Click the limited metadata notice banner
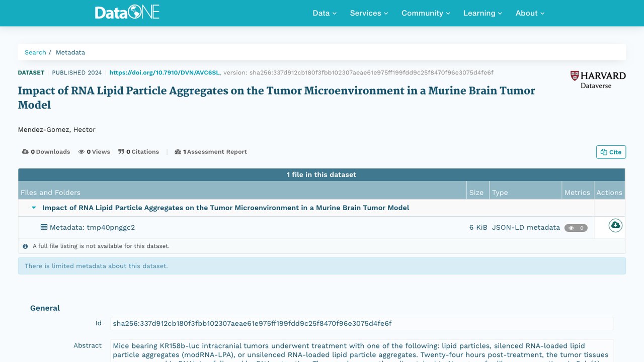This screenshot has height=362, width=644. click(x=322, y=266)
